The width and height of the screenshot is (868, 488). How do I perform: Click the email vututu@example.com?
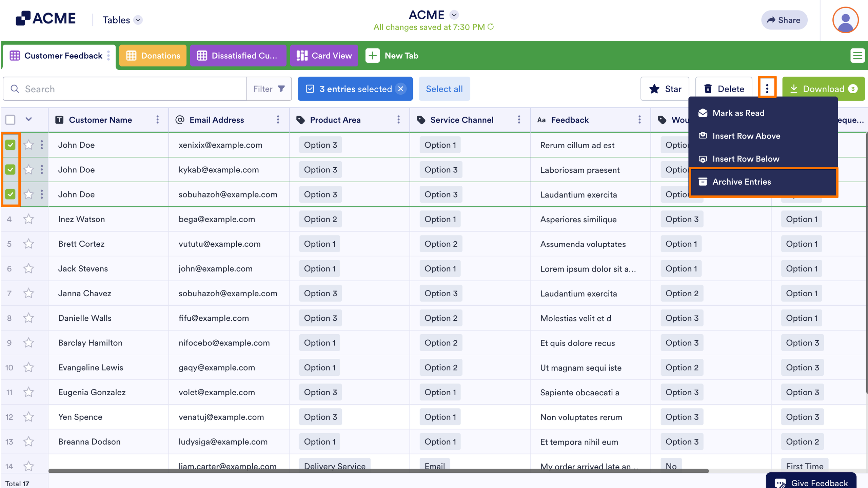point(219,244)
